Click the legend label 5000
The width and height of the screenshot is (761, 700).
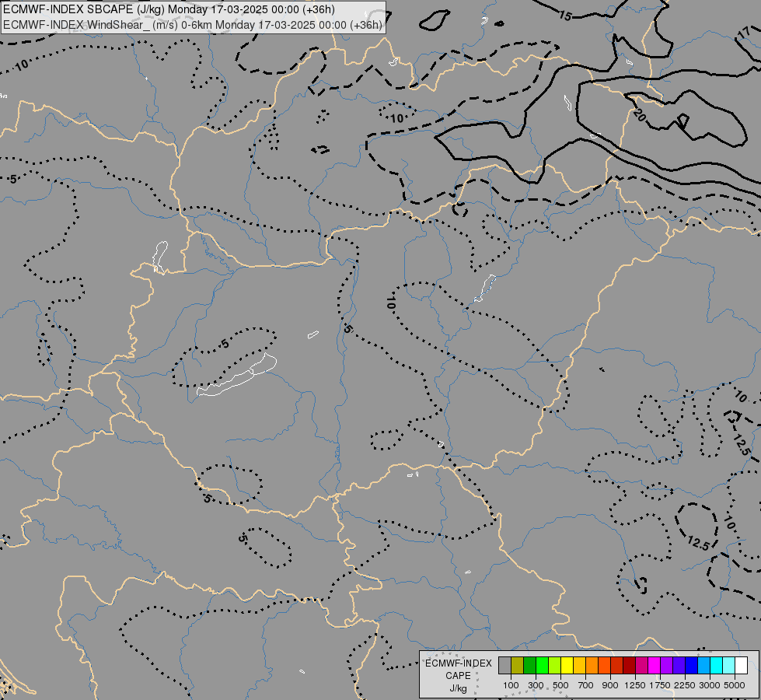click(735, 685)
